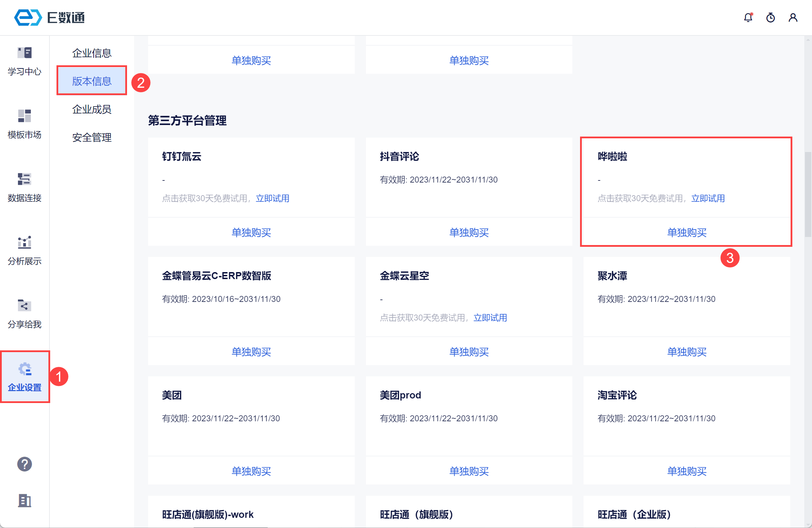Open 企业成员 menu item

pyautogui.click(x=92, y=109)
